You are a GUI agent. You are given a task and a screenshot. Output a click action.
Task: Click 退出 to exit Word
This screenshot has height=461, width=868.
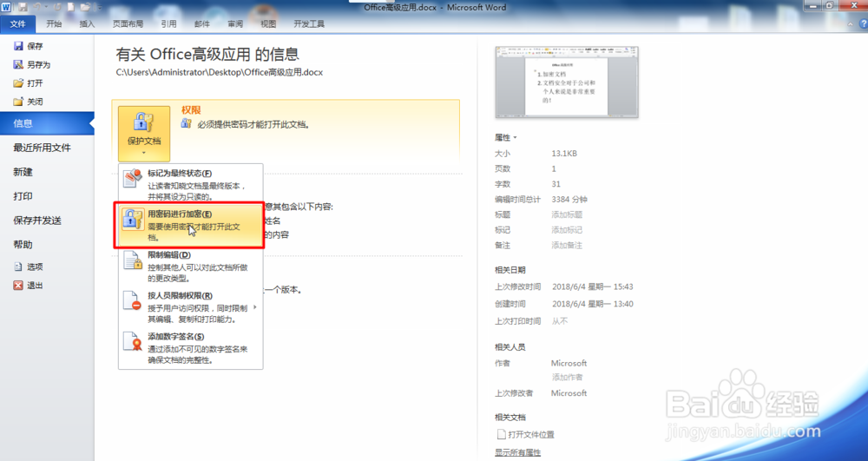[29, 285]
